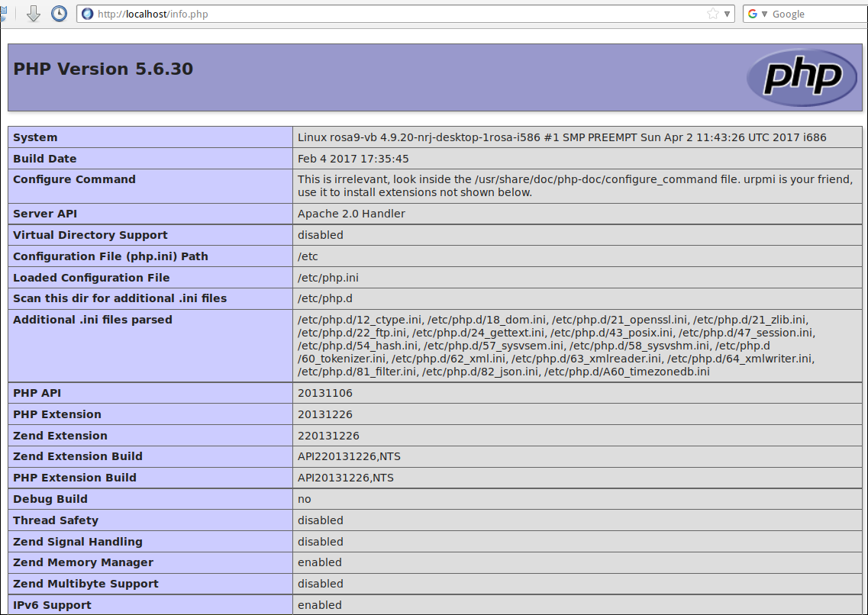Open the downloads arrow icon
The image size is (868, 615).
coord(34,13)
